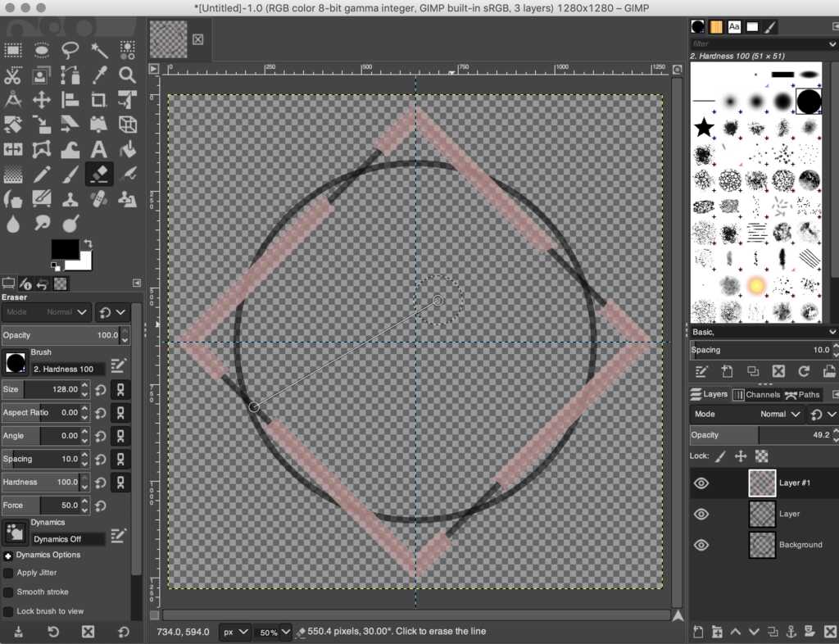The height and width of the screenshot is (644, 839).
Task: Activate the Crop tool
Action: tap(99, 99)
